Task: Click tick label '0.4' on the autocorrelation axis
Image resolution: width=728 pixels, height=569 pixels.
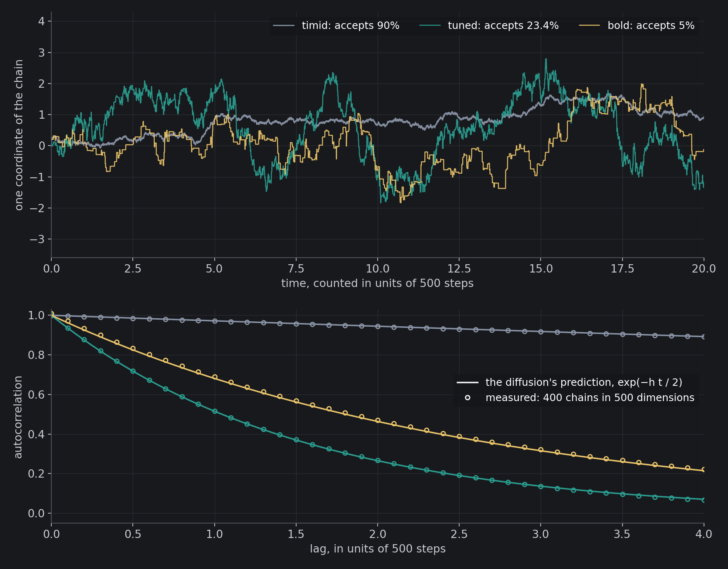Action: [x=36, y=434]
